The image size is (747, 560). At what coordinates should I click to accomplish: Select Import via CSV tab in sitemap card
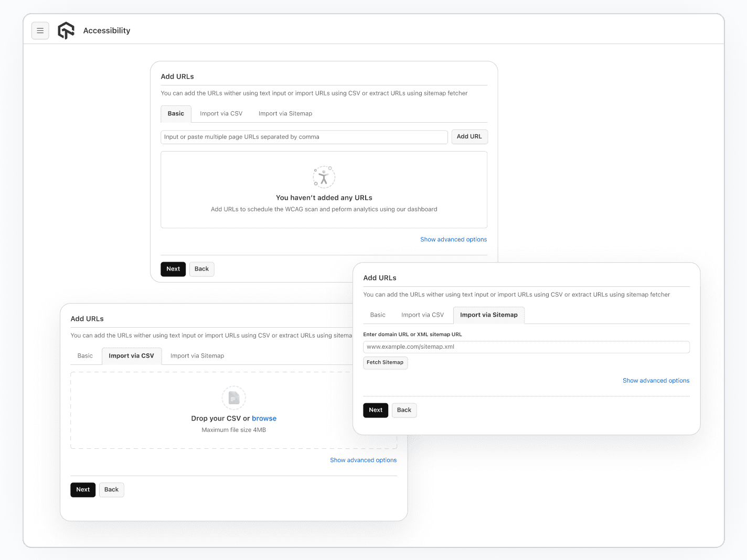tap(422, 315)
